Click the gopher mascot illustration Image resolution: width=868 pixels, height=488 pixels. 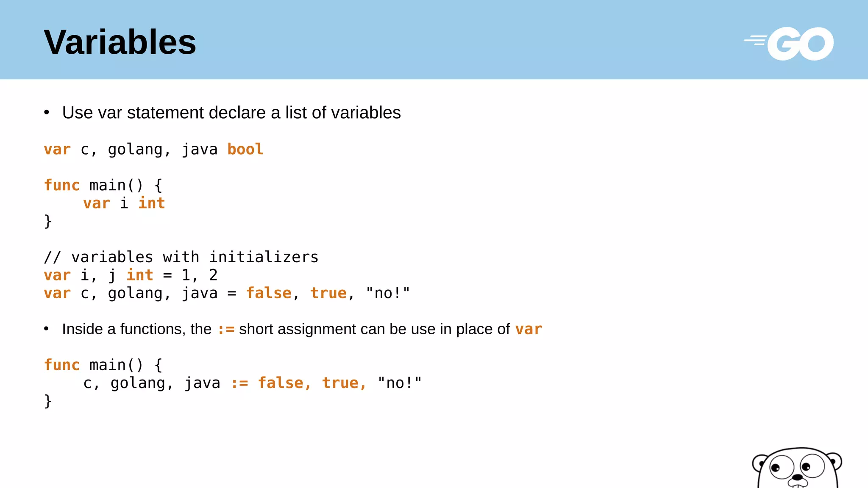(x=797, y=469)
